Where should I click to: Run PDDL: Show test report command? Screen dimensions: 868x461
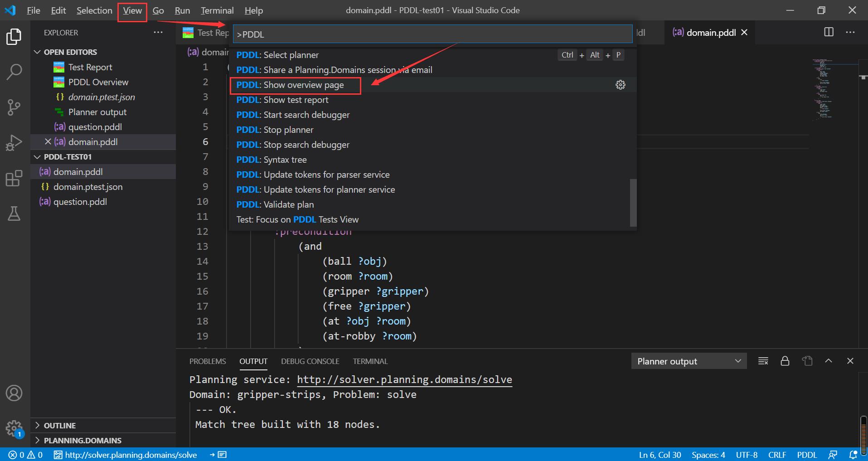432,100
